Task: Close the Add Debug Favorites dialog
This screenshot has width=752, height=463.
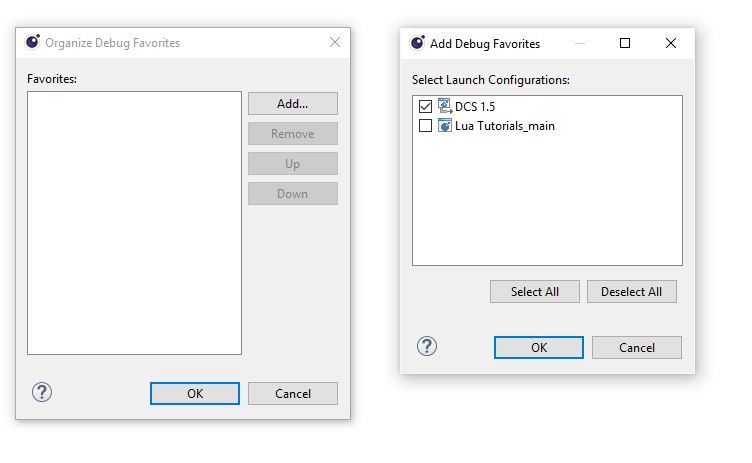Action: 671,43
